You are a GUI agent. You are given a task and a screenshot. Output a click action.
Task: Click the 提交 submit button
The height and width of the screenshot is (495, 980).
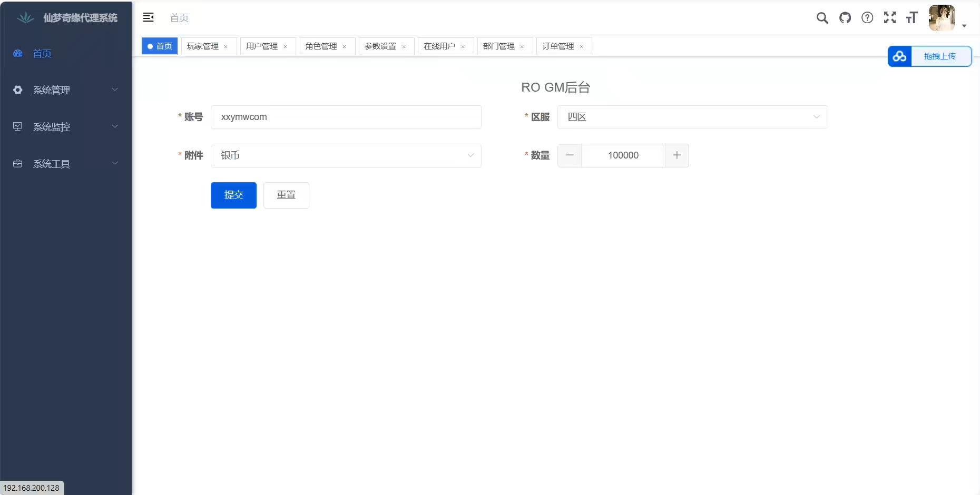[233, 195]
